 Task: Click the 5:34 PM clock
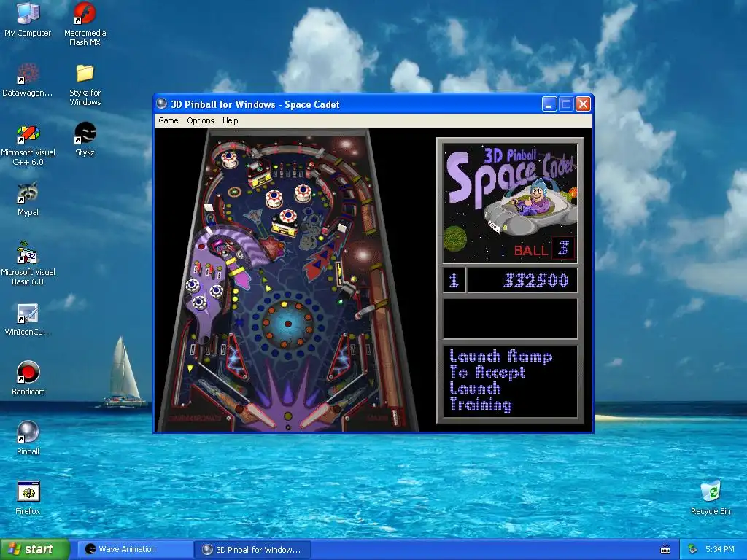pos(719,550)
